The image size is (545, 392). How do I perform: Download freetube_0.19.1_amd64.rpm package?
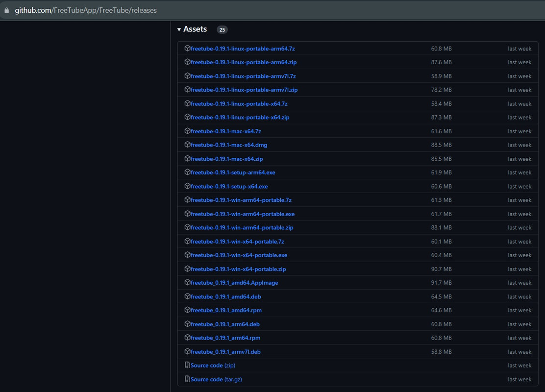pos(226,310)
